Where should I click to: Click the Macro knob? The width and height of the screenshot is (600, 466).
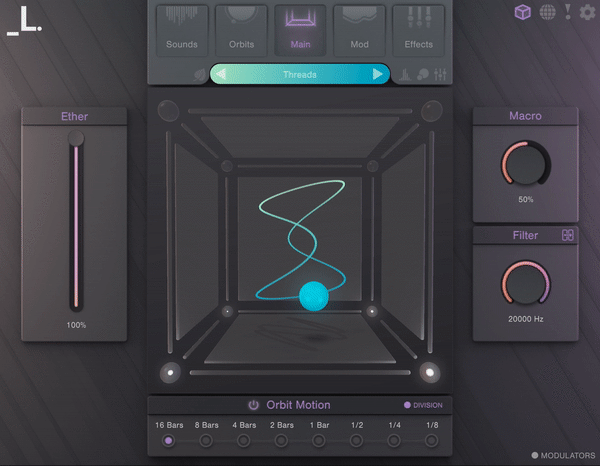525,162
